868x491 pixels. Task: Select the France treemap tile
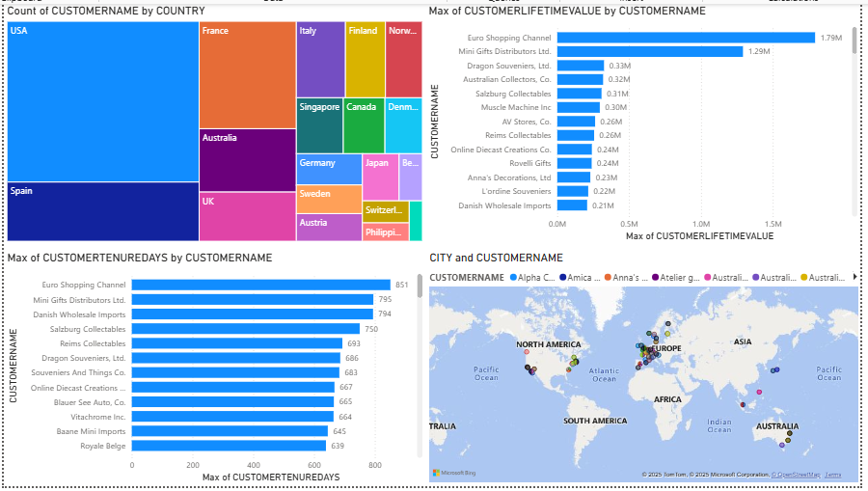coord(247,75)
